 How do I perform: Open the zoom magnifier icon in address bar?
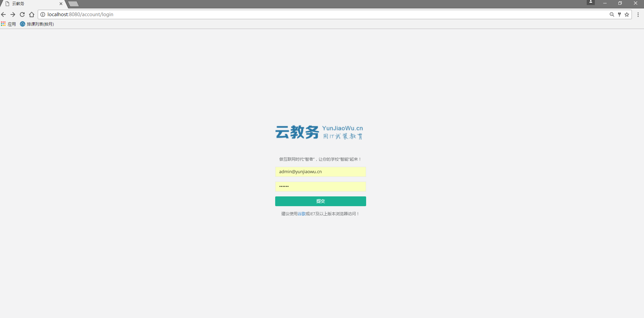pos(612,14)
